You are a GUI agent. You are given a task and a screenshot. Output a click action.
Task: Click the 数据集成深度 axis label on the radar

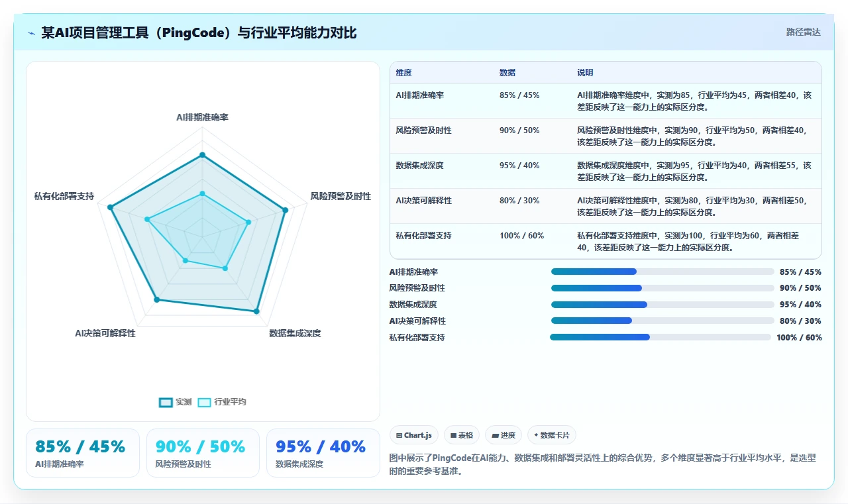pos(295,333)
